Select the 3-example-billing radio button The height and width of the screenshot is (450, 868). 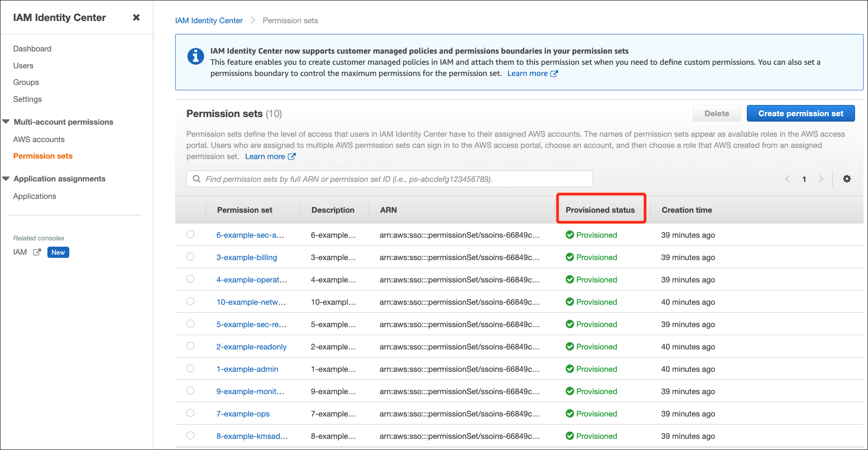190,257
